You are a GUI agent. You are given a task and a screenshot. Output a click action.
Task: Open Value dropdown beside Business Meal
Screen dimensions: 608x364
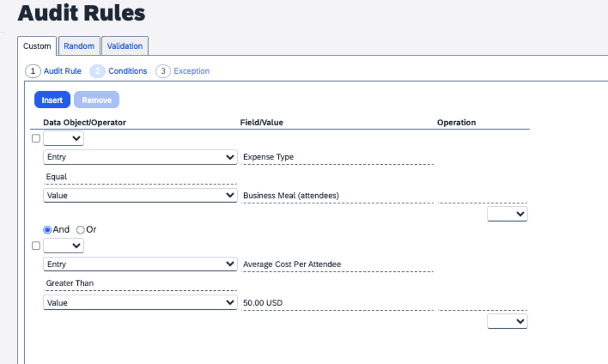point(141,195)
